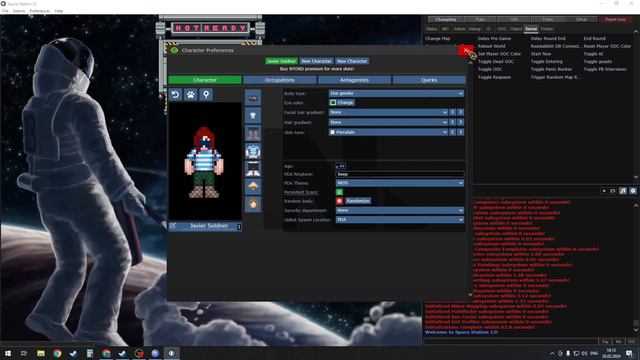
Task: Reset the character preview rotation icon
Action: click(176, 95)
